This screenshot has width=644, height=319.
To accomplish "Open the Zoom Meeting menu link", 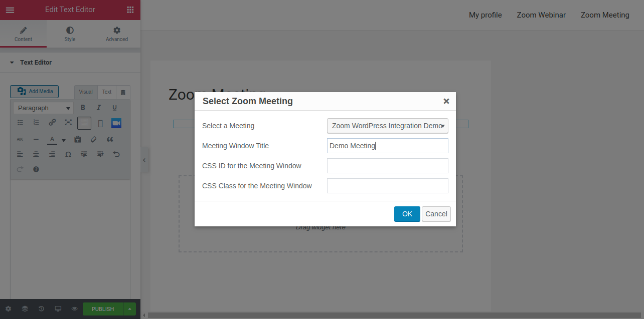I will point(605,15).
